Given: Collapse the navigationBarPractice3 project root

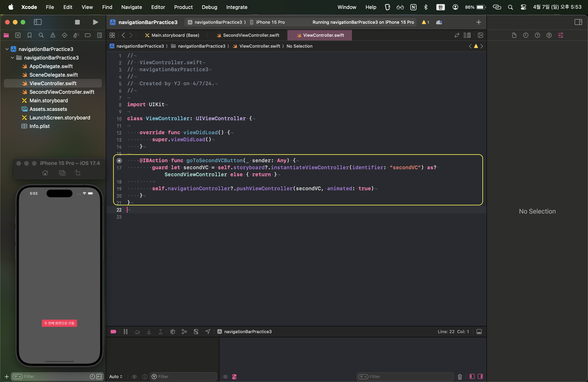Looking at the screenshot, I should (x=7, y=49).
